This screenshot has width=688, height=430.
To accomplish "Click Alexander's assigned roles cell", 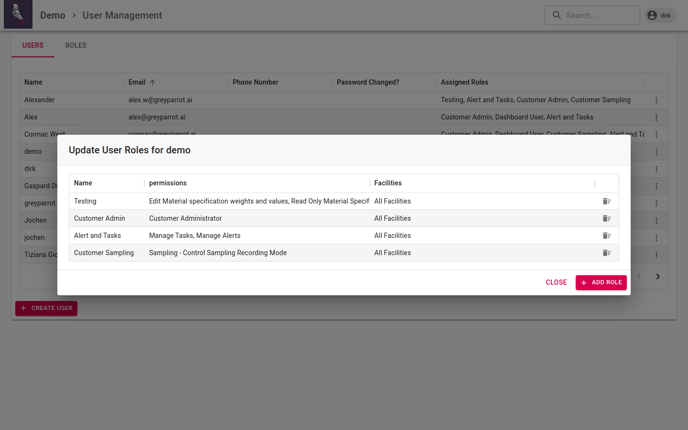I will click(x=535, y=100).
